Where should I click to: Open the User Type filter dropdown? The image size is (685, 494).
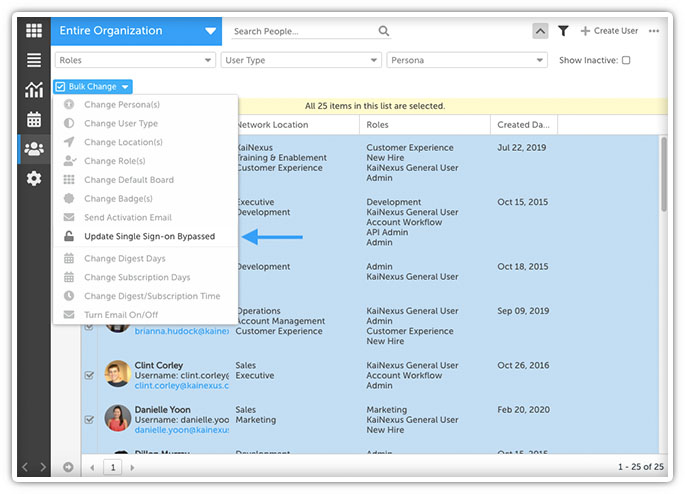pyautogui.click(x=301, y=60)
